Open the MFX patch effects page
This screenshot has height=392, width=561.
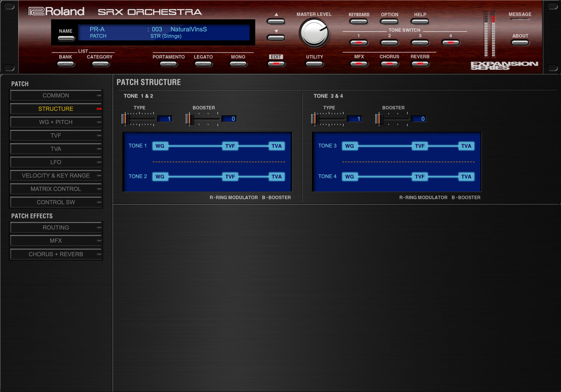56,241
